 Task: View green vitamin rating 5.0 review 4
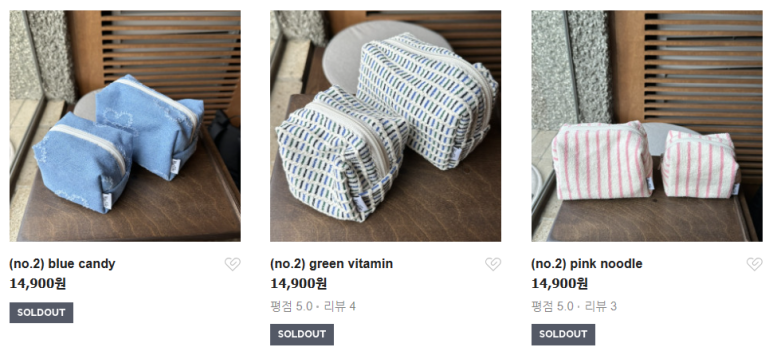click(313, 307)
